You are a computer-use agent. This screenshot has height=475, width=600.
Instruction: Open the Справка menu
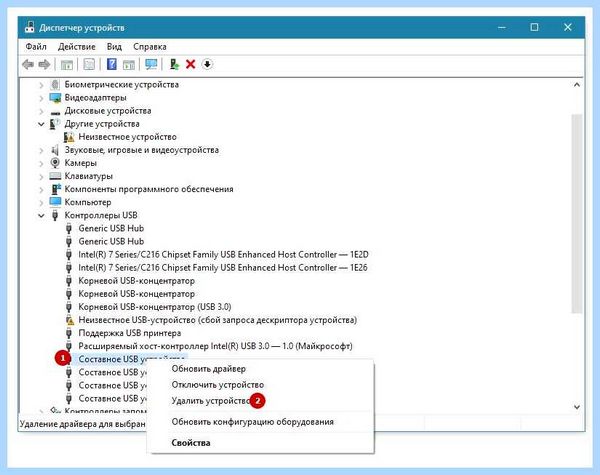coord(150,47)
